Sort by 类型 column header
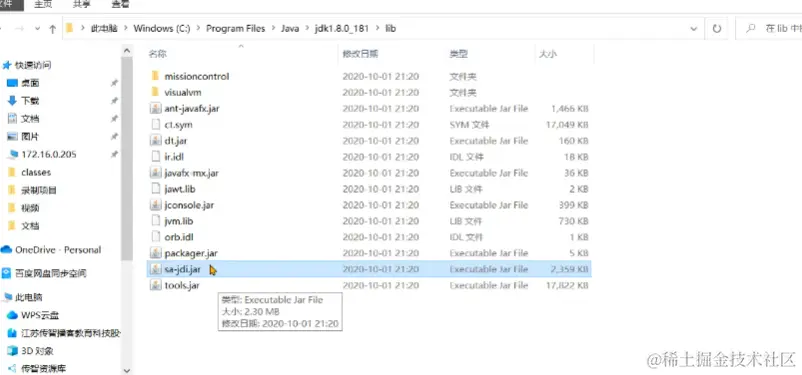 point(459,54)
